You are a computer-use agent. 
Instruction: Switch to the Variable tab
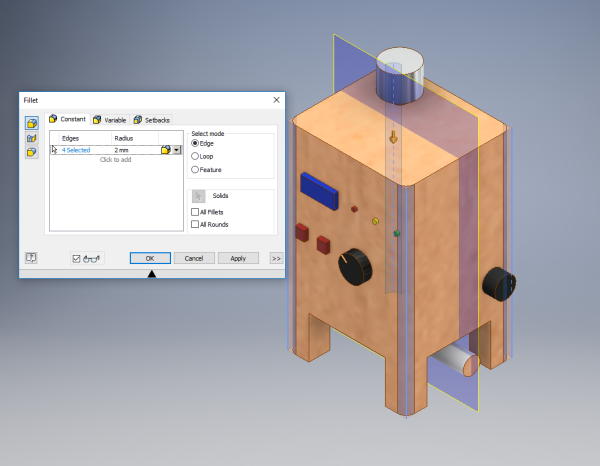pyautogui.click(x=110, y=120)
